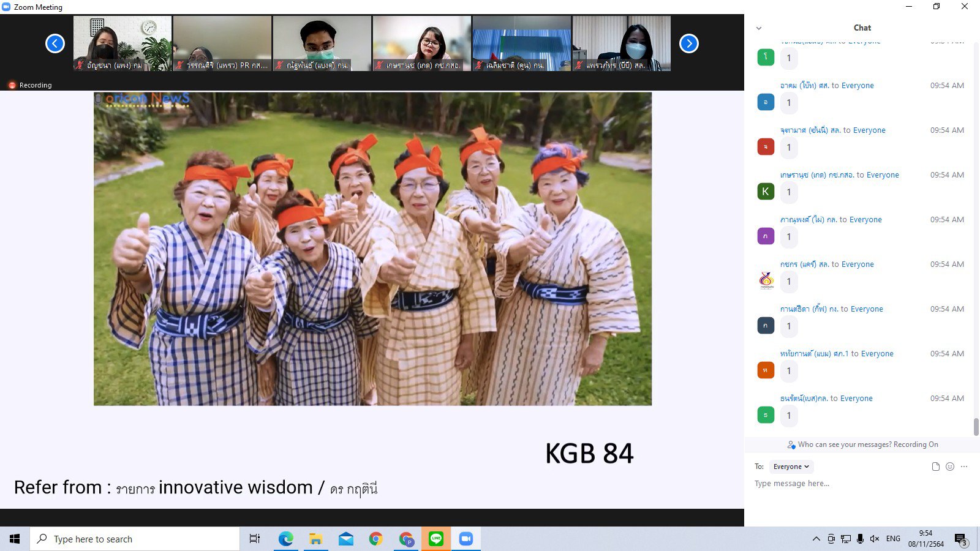This screenshot has width=980, height=551.
Task: Open Task View on the taskbar
Action: [x=255, y=539]
